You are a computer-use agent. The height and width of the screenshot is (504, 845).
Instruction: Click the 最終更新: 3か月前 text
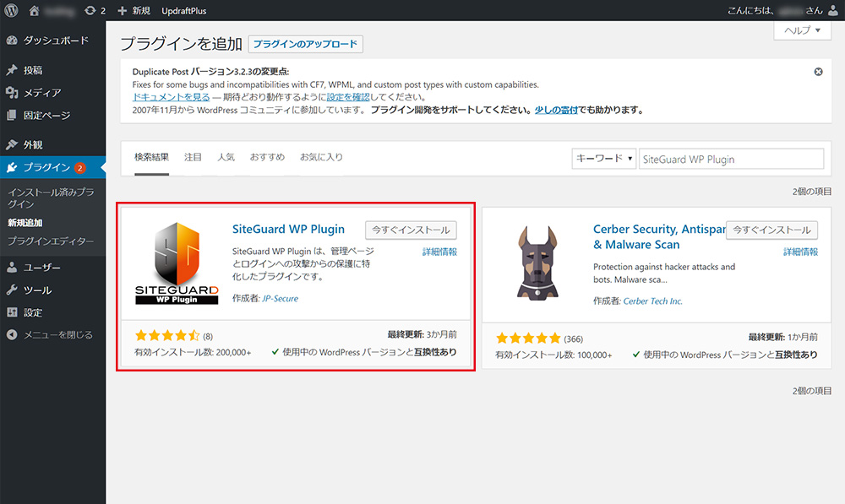point(422,334)
